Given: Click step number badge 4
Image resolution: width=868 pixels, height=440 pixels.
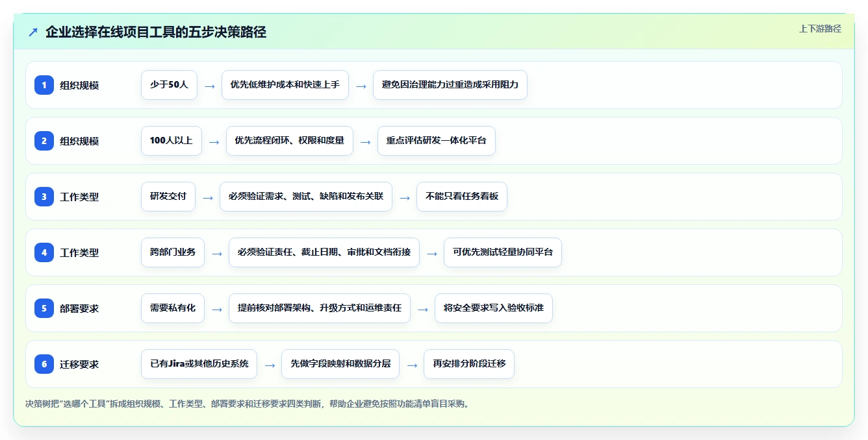Looking at the screenshot, I should 44,252.
